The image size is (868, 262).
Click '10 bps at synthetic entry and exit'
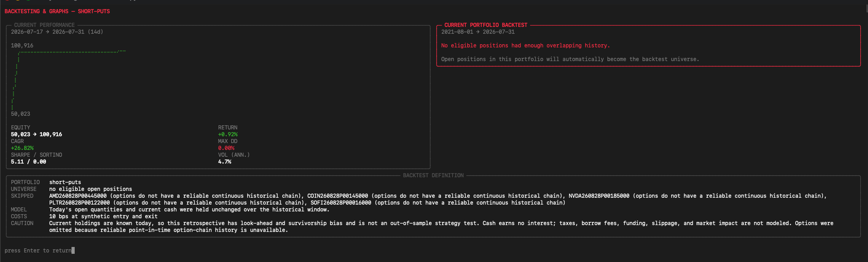(103, 216)
